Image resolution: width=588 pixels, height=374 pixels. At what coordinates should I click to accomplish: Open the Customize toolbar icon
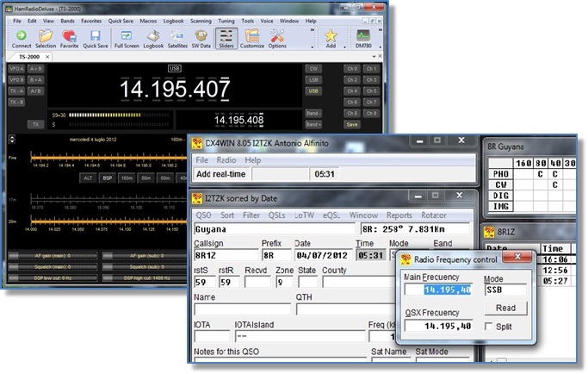pyautogui.click(x=251, y=39)
